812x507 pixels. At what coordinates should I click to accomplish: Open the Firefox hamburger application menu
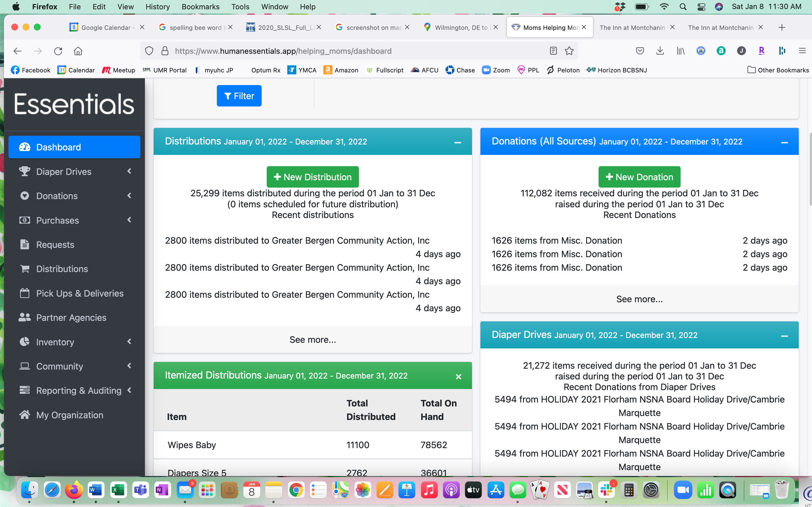[x=802, y=51]
